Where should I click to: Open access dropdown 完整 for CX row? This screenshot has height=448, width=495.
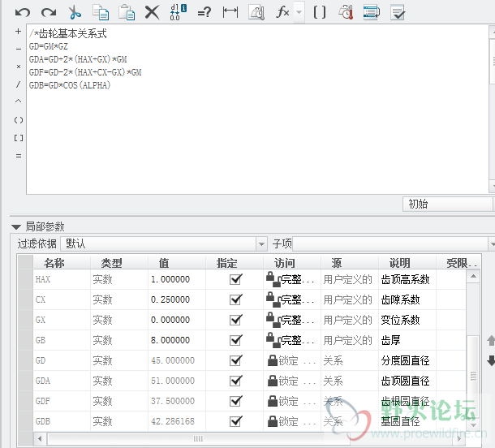(292, 299)
